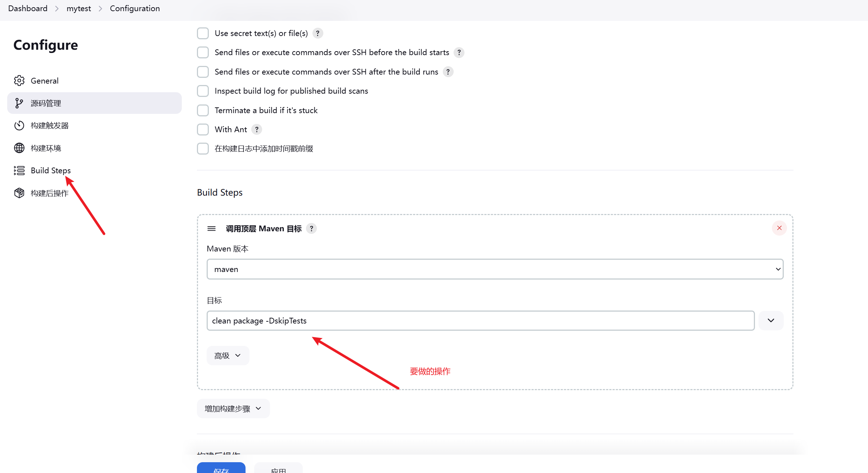The width and height of the screenshot is (868, 473).
Task: Expand the 目标 field with chevron button
Action: click(771, 321)
